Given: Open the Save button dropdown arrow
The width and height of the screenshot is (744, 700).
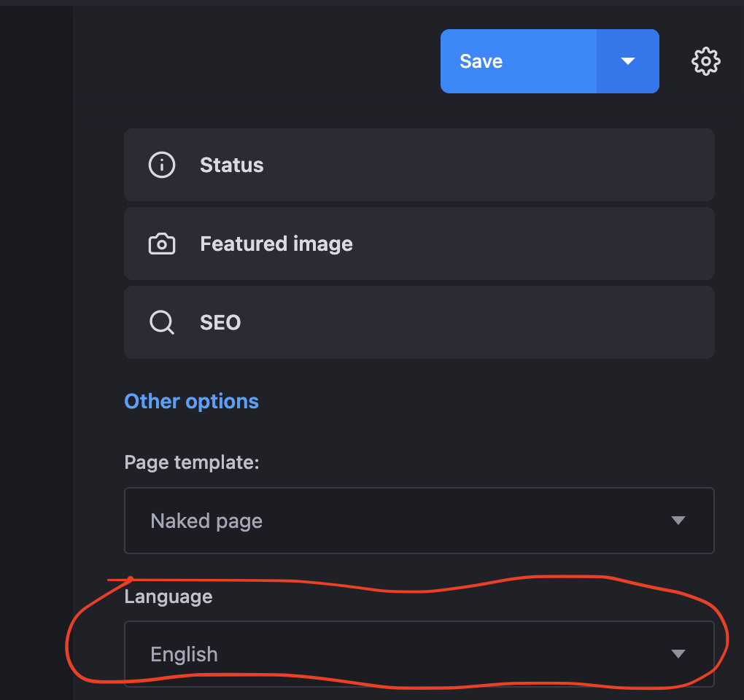Looking at the screenshot, I should click(628, 61).
